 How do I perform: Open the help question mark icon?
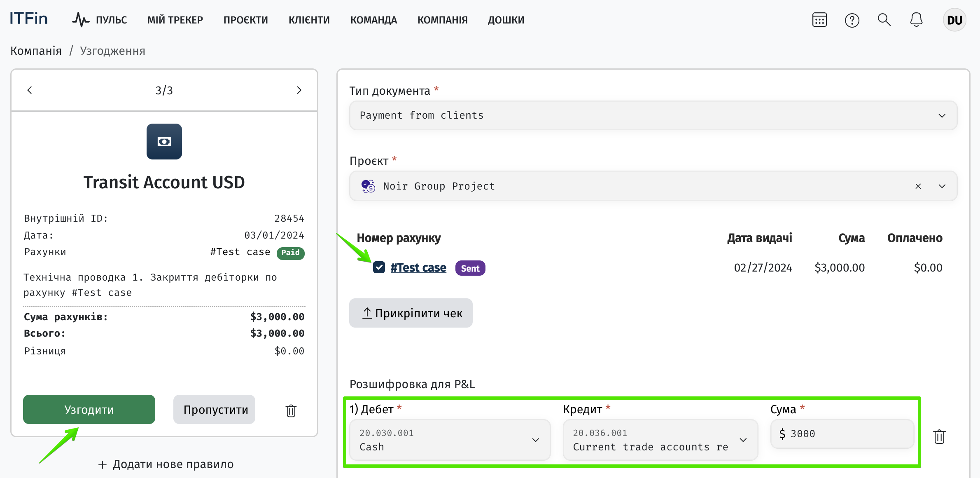tap(852, 20)
